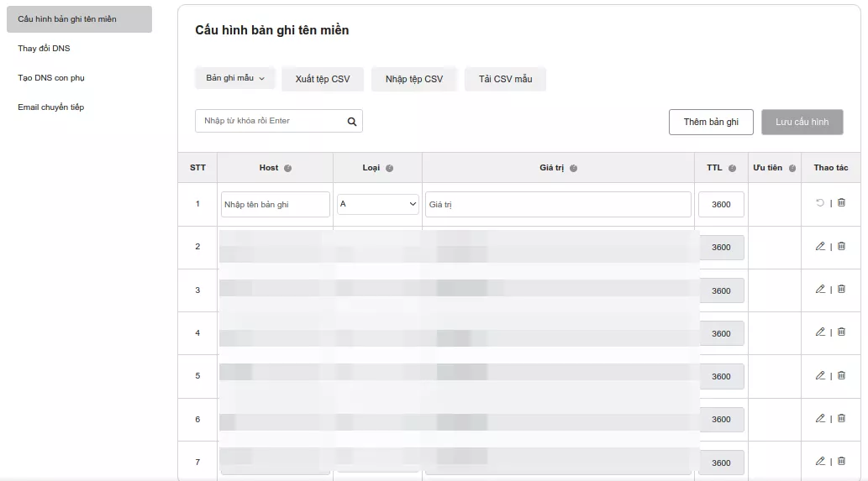This screenshot has width=868, height=481.
Task: Delete record row 1 with trash icon
Action: pyautogui.click(x=841, y=202)
